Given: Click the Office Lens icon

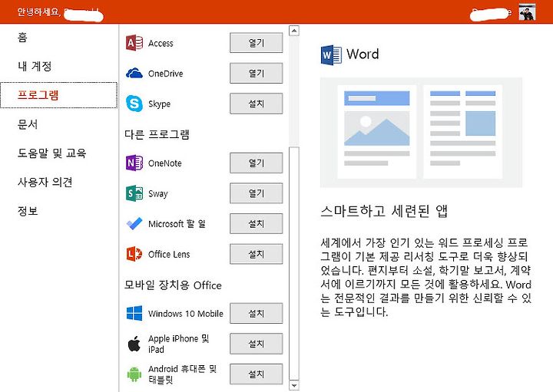Looking at the screenshot, I should [x=134, y=254].
